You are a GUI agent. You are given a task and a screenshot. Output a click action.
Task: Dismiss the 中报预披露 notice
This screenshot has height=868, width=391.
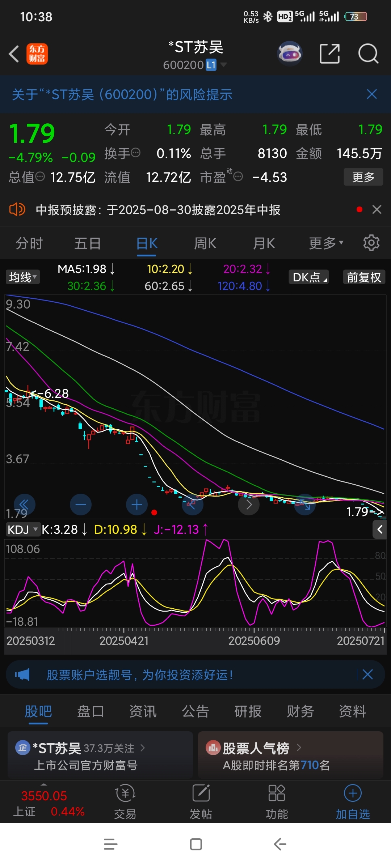pos(377,209)
